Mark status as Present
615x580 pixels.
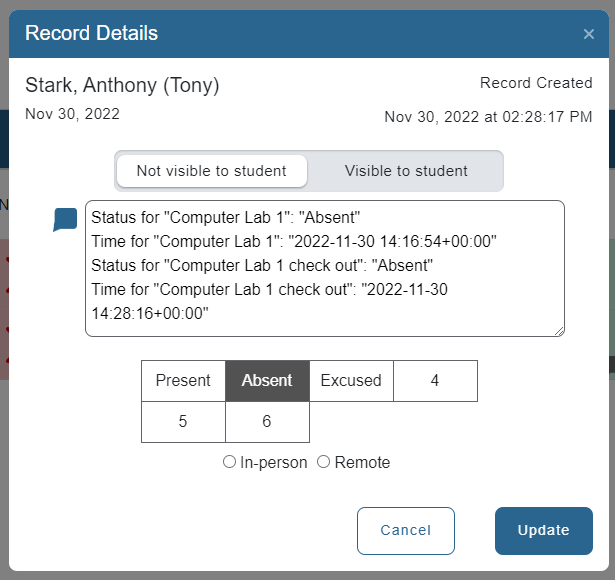(183, 381)
